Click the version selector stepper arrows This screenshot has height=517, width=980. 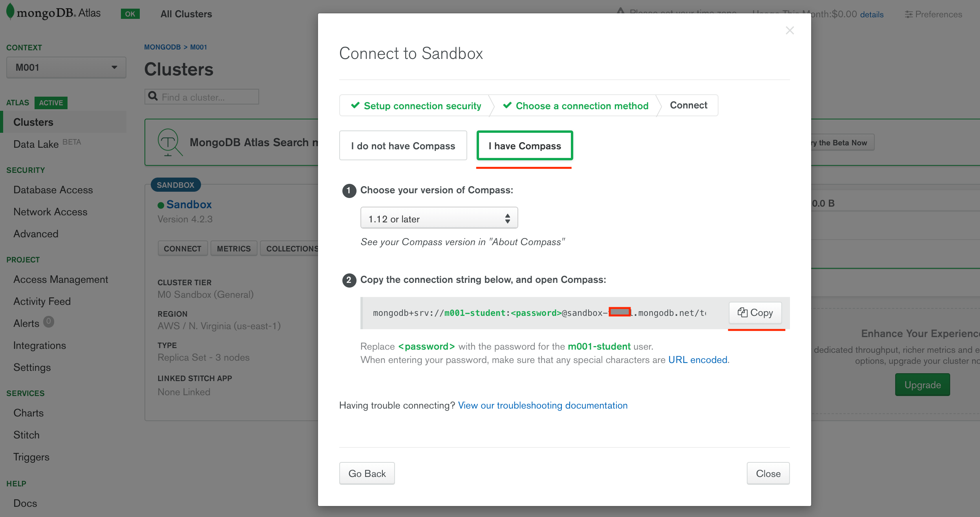point(508,218)
